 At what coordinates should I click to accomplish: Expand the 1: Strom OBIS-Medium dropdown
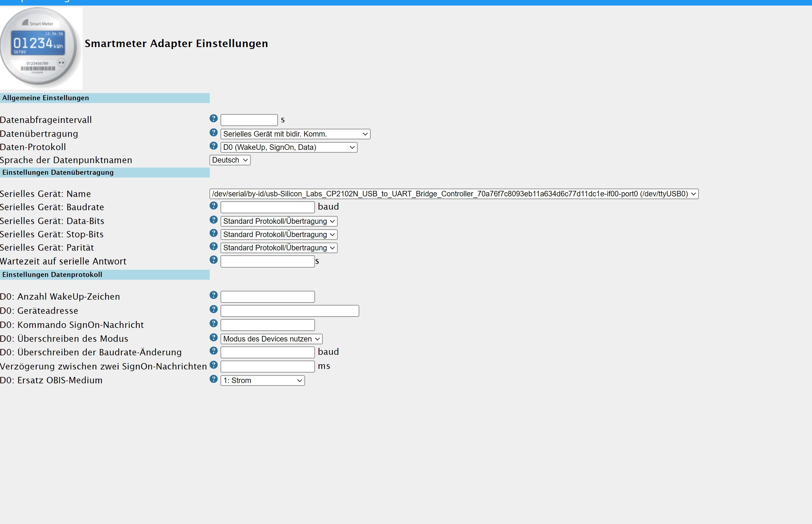pyautogui.click(x=262, y=381)
